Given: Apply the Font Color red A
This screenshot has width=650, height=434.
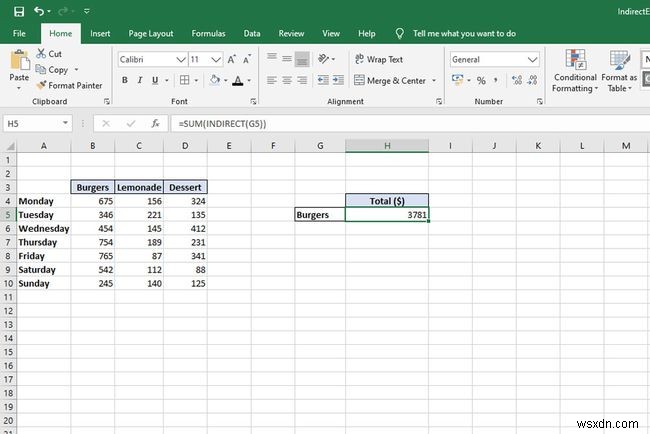Looking at the screenshot, I should click(x=238, y=80).
